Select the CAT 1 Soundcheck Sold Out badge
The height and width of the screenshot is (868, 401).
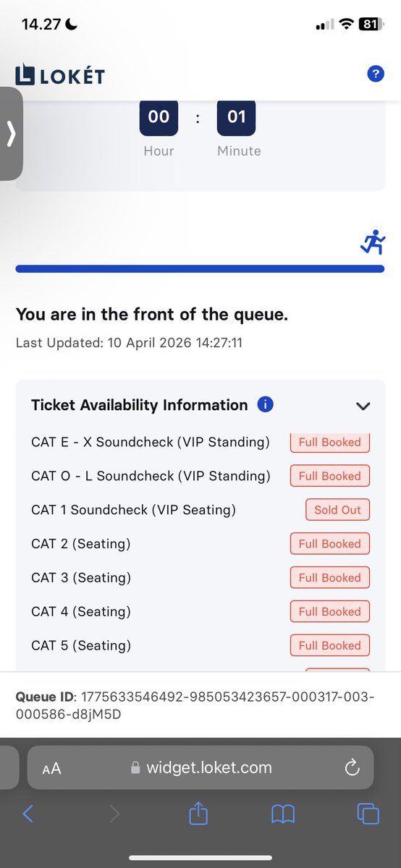tap(337, 510)
